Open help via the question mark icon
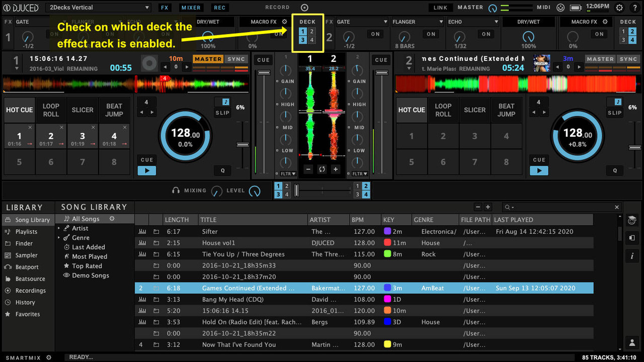The height and width of the screenshot is (362, 644). (x=634, y=8)
